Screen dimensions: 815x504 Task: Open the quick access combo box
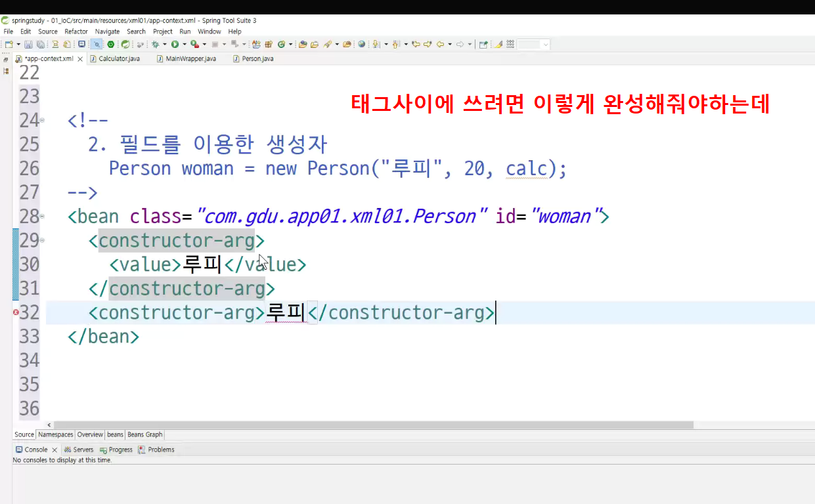[x=533, y=45]
